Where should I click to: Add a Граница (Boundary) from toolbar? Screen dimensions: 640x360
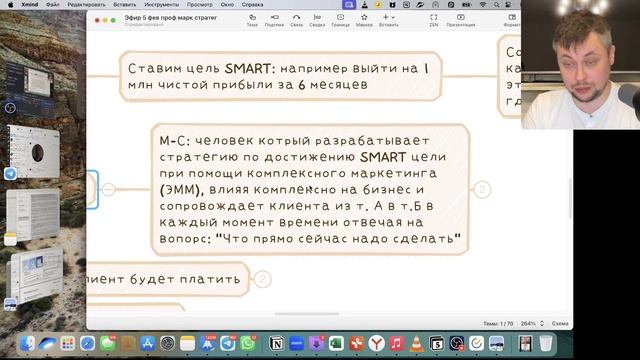(x=340, y=20)
